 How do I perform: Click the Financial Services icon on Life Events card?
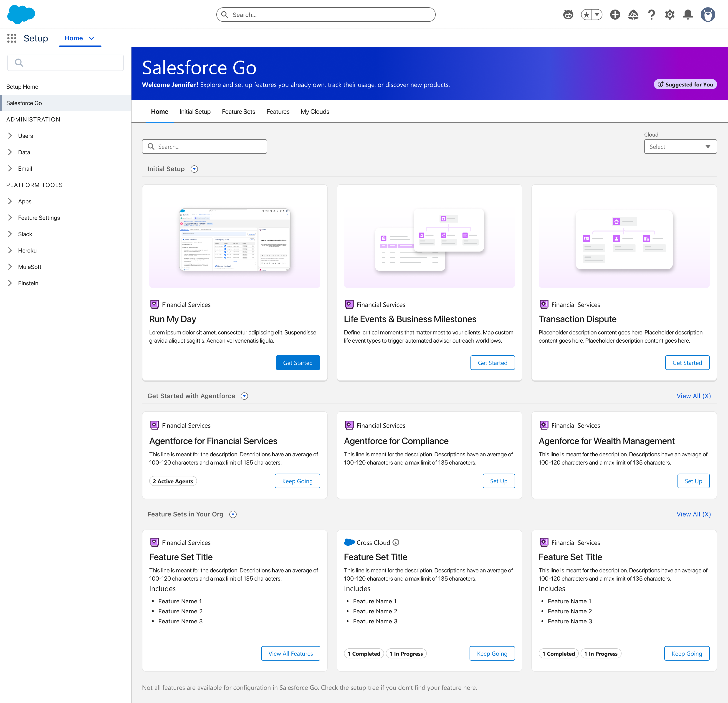[349, 305]
